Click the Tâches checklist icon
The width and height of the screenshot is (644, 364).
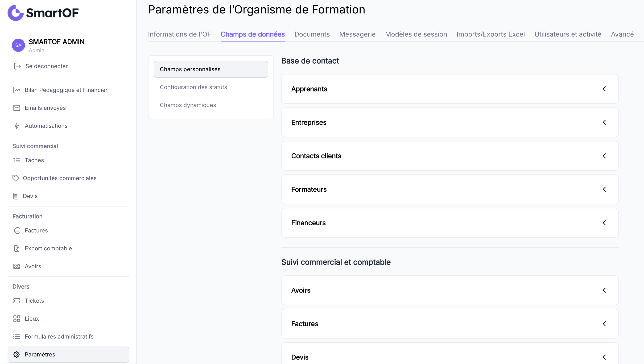click(x=17, y=160)
